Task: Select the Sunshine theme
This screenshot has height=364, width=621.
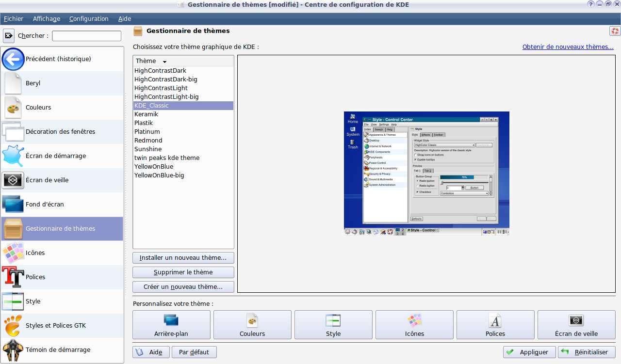Action: pyautogui.click(x=183, y=149)
